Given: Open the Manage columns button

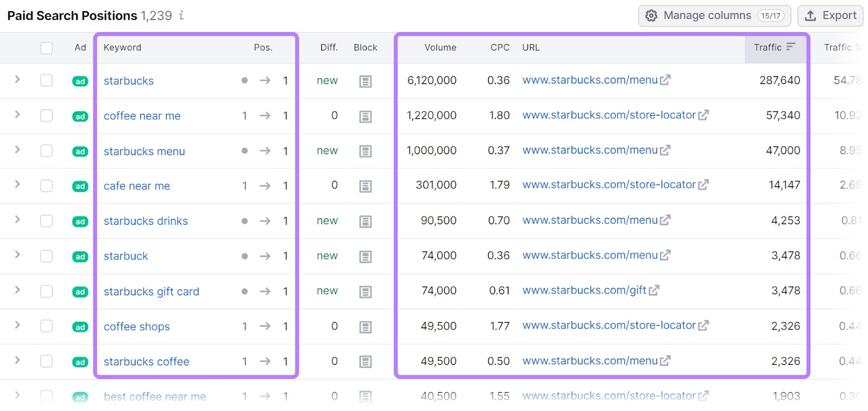Looking at the screenshot, I should pos(714,16).
